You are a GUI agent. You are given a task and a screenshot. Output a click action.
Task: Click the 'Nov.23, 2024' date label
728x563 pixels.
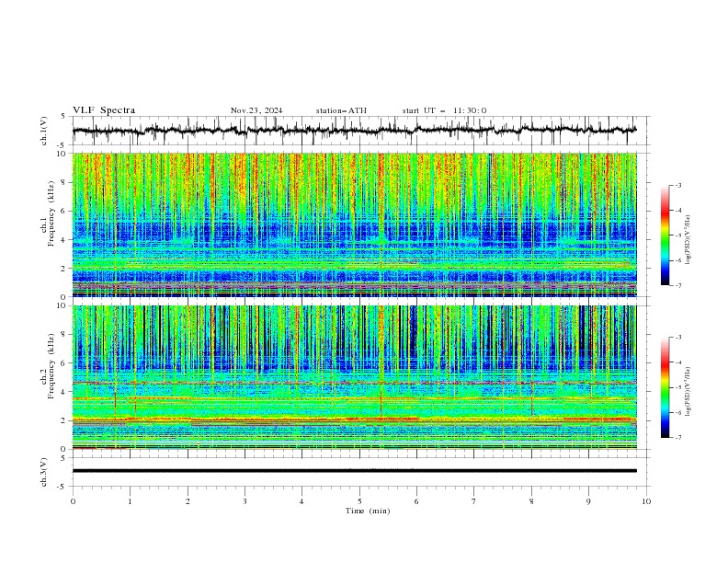[256, 110]
